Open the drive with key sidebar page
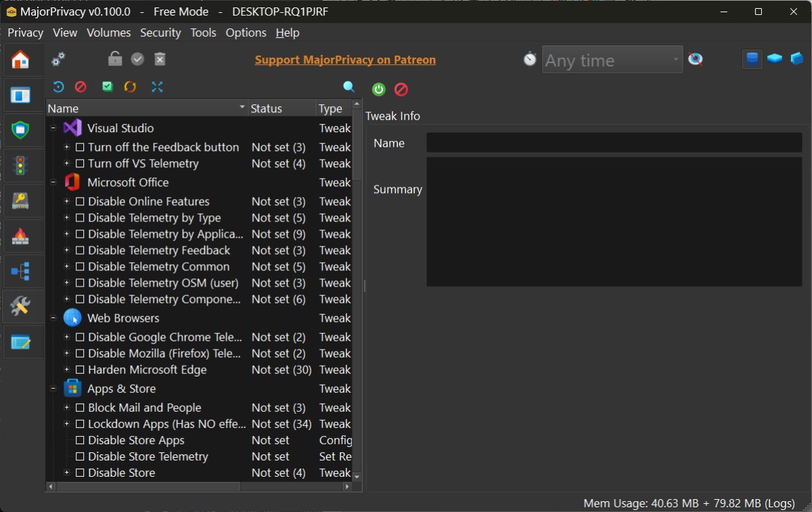 [20, 200]
